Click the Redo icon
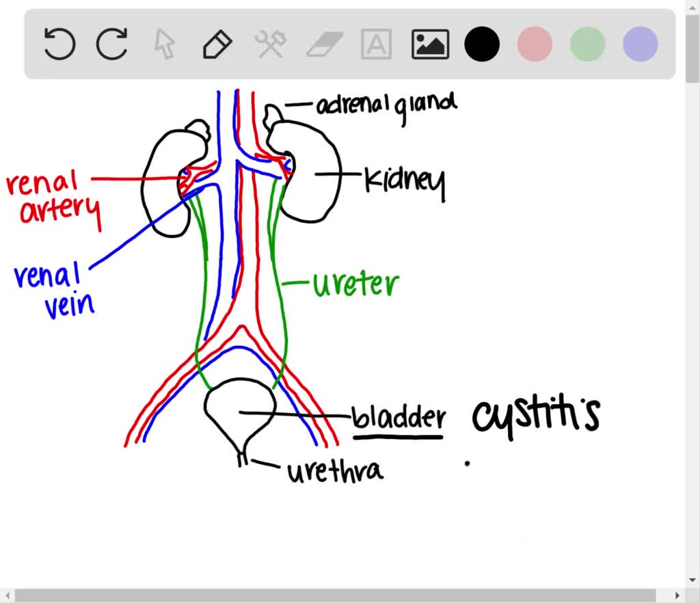Viewport: 700px width, 603px height. pos(111,44)
